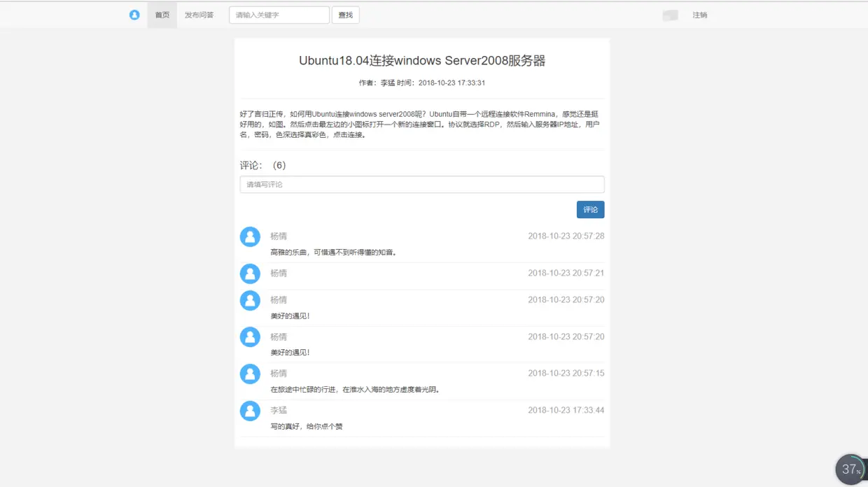This screenshot has height=487, width=868.
Task: Click the avatar beside 杨情's first comment
Action: click(x=250, y=237)
